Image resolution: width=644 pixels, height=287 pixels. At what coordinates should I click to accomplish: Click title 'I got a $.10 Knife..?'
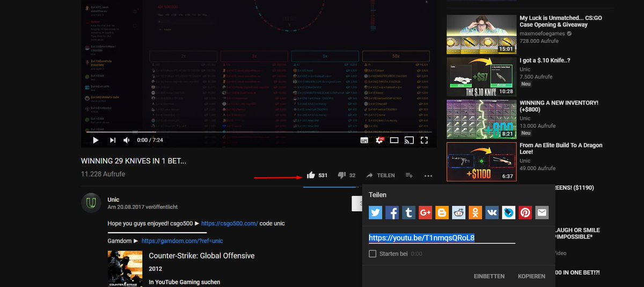pos(545,61)
